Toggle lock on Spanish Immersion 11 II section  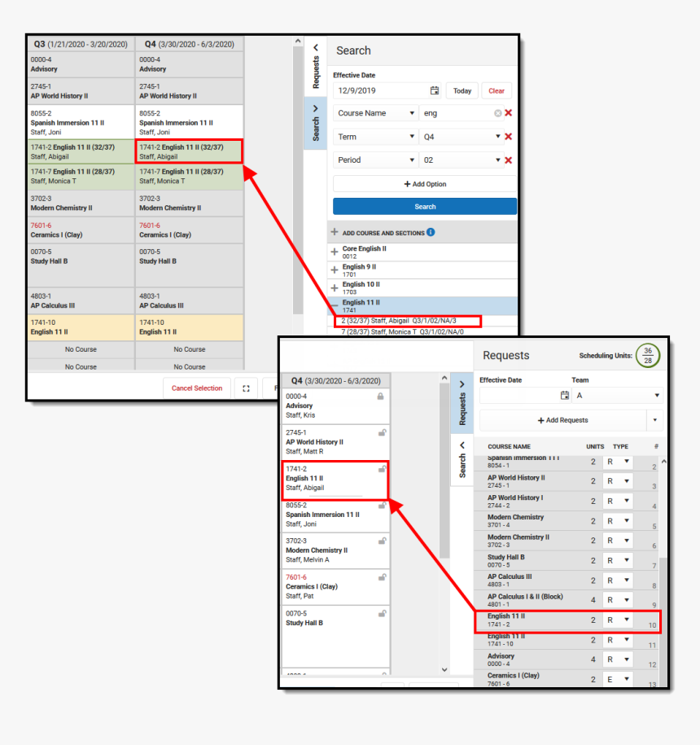[382, 506]
